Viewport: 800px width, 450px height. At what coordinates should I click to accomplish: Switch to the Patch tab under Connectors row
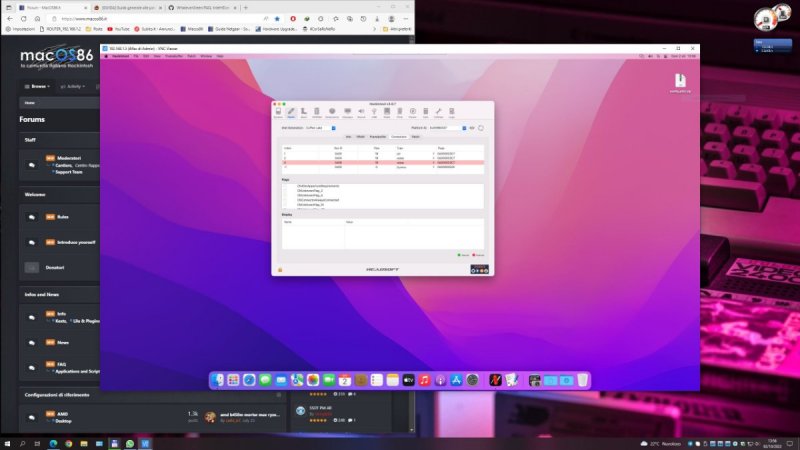(x=415, y=137)
